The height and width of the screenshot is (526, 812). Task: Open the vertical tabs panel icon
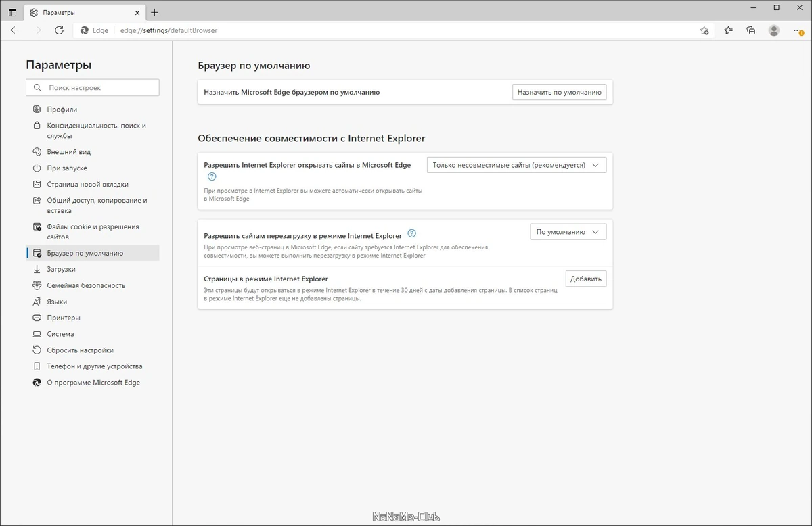12,12
